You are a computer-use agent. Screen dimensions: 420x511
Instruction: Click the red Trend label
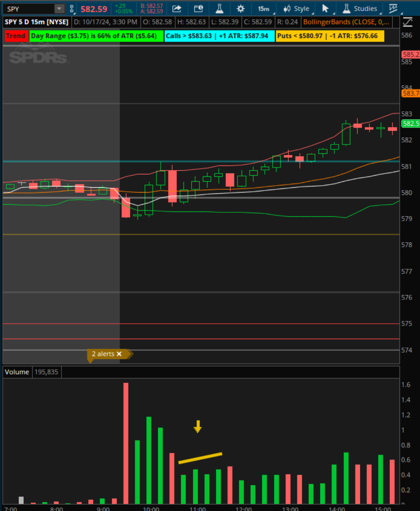pos(16,36)
